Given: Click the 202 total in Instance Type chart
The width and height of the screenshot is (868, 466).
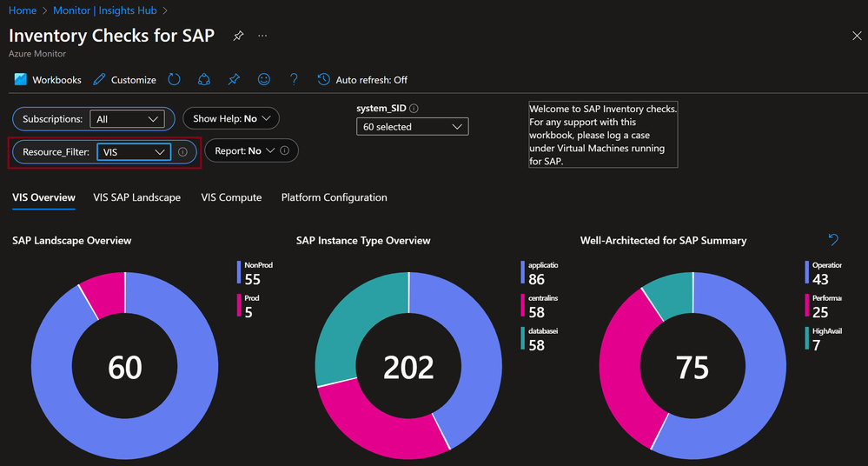Looking at the screenshot, I should [408, 368].
